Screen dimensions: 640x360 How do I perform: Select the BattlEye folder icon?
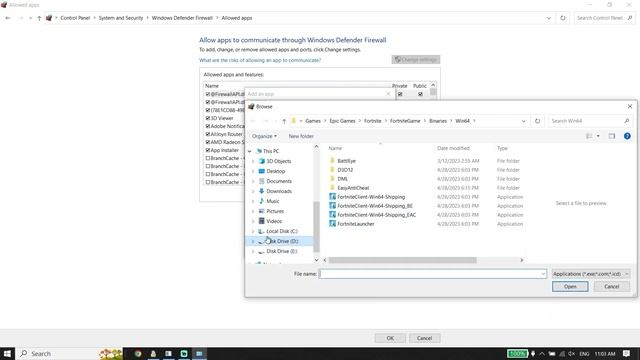tap(332, 161)
